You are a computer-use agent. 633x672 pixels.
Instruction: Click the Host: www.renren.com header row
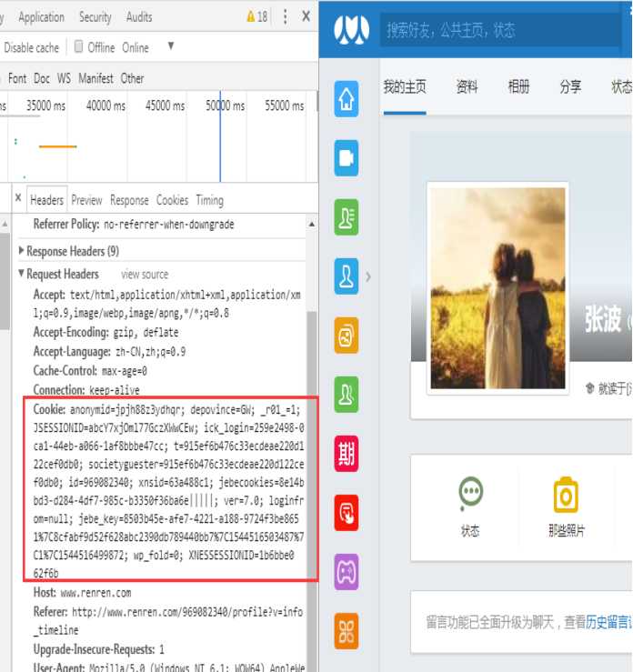82,593
